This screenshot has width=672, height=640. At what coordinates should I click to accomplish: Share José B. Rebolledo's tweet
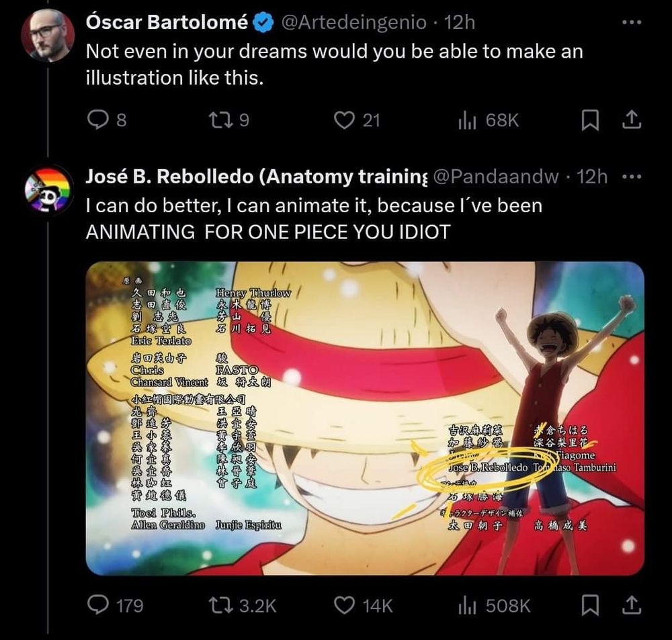632,605
